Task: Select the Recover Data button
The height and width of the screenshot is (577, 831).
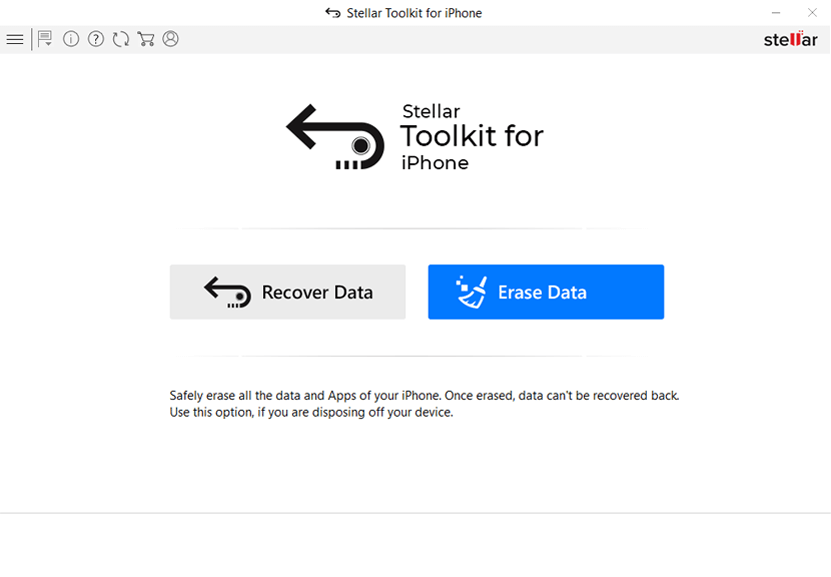Action: (x=287, y=292)
